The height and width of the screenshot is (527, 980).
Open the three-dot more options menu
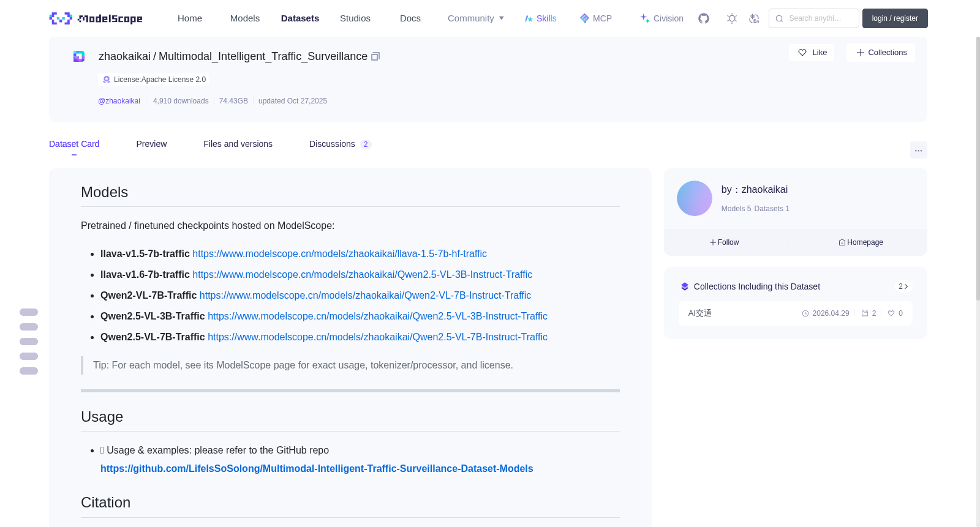point(918,150)
